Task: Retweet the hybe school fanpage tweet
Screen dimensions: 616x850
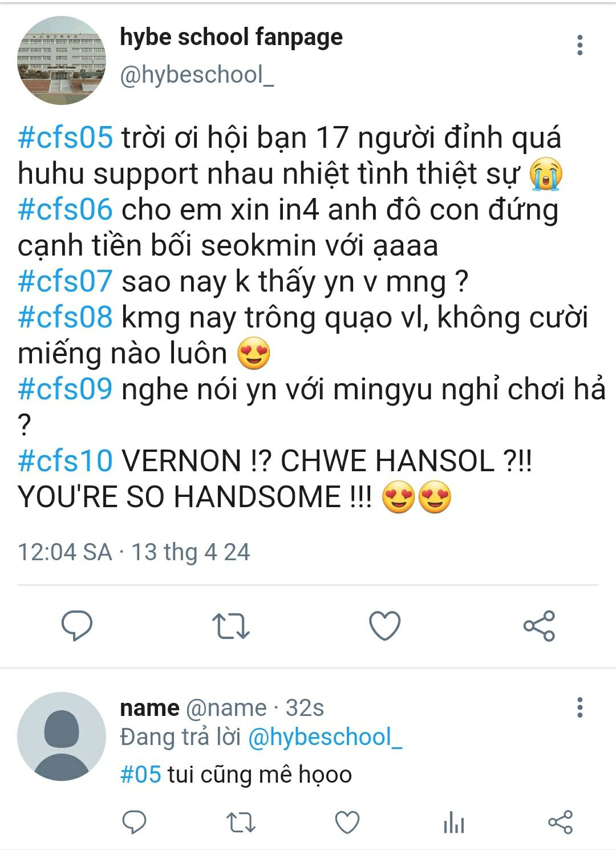Action: (x=230, y=626)
